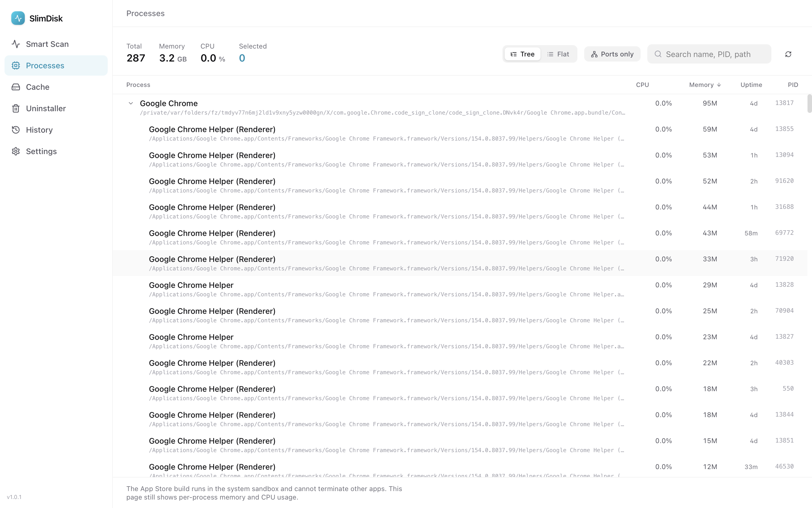Click the Memory sort arrow icon

[719, 85]
